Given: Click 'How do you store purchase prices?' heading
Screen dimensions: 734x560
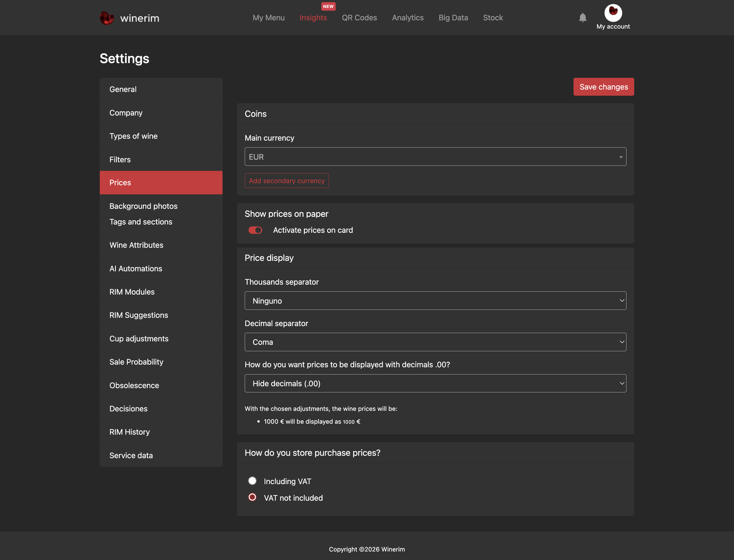Looking at the screenshot, I should [313, 453].
